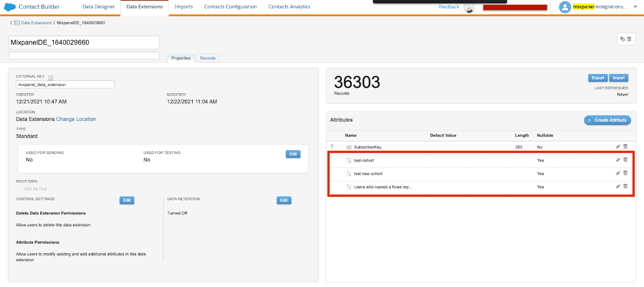Click the copy data extension icon
This screenshot has height=287, width=644.
[623, 39]
